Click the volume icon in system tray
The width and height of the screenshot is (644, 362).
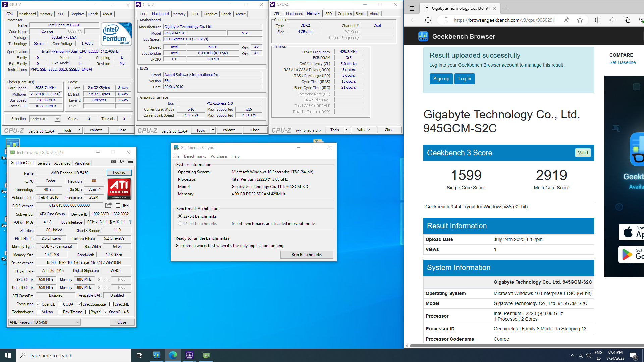(589, 356)
